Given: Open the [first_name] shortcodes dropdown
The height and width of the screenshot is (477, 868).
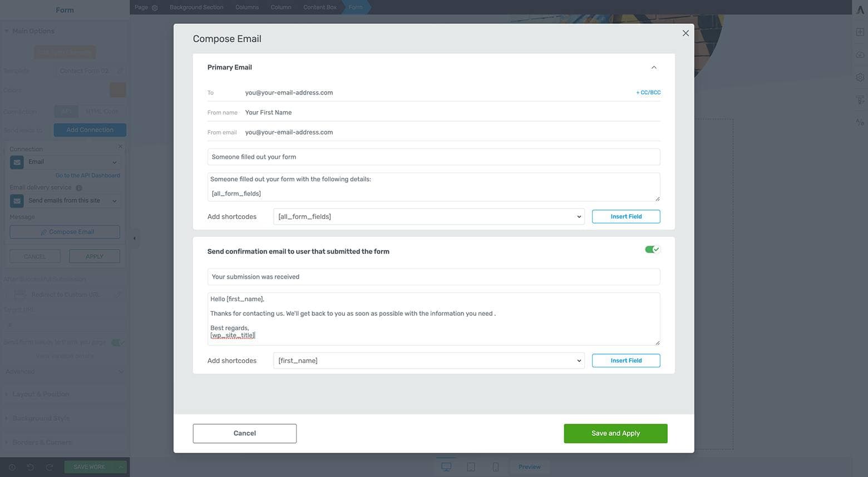Looking at the screenshot, I should (x=428, y=360).
